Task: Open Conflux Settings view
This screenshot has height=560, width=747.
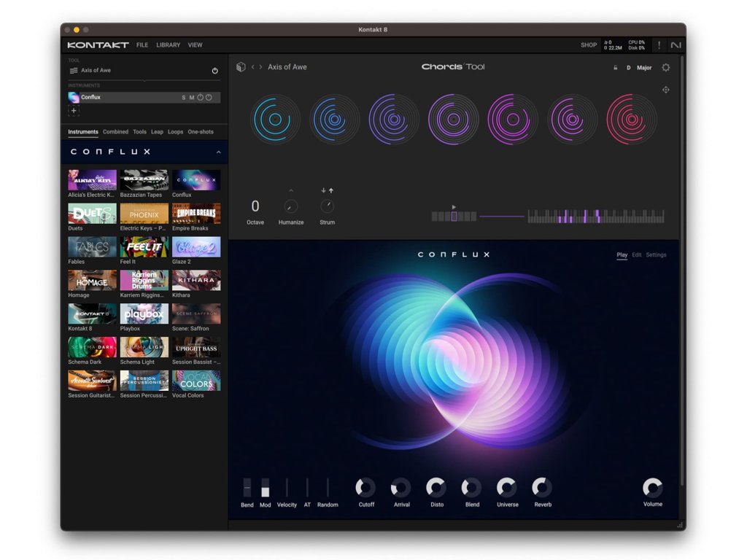Action: pyautogui.click(x=656, y=254)
